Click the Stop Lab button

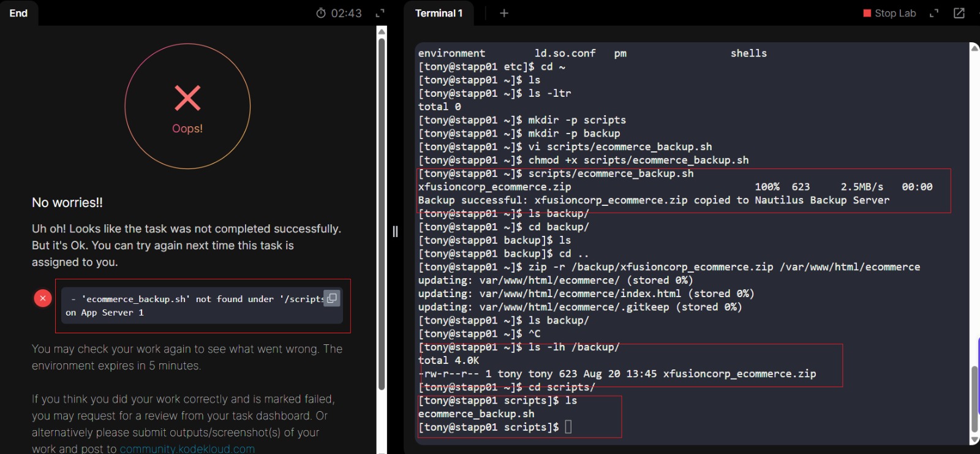tap(889, 13)
